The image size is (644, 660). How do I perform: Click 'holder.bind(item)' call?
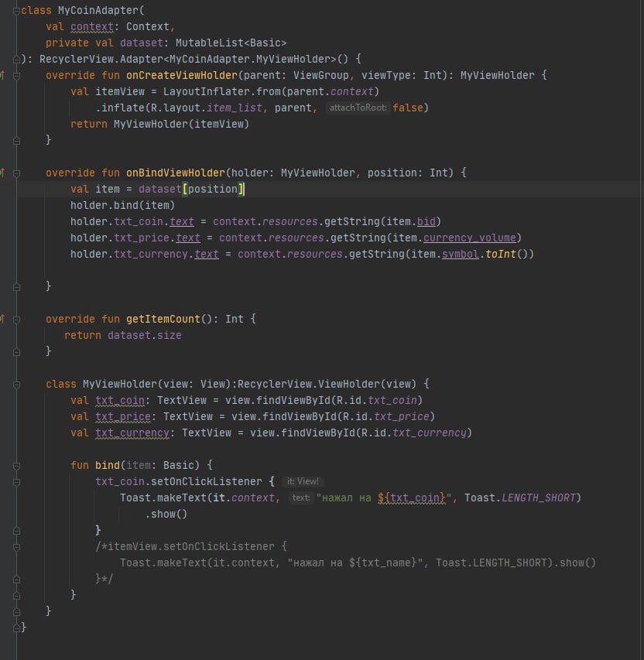(x=122, y=205)
